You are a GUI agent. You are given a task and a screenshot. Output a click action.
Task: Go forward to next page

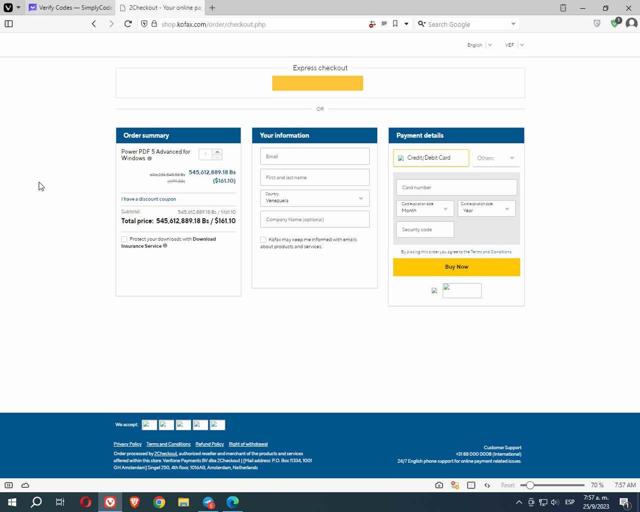(111, 24)
